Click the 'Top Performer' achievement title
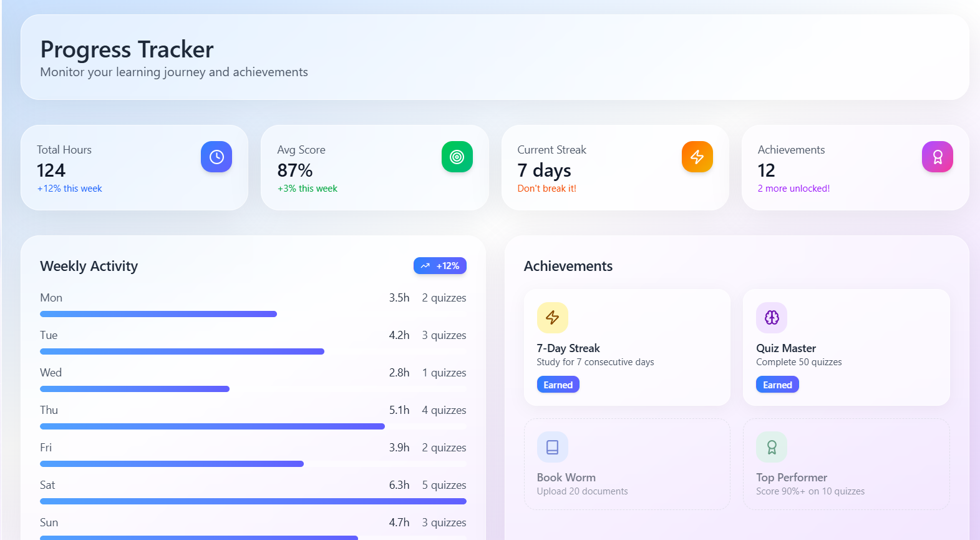Viewport: 980px width, 540px height. [x=792, y=478]
